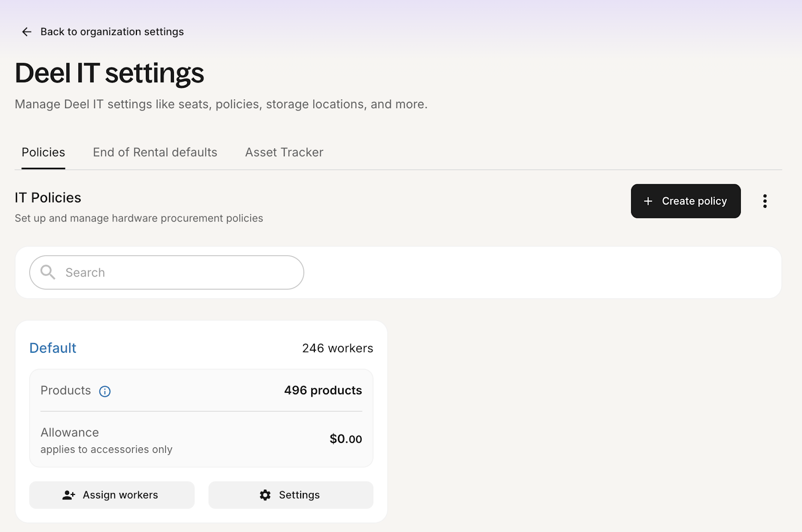The image size is (802, 532).
Task: Click the magnifying glass search icon
Action: pos(48,272)
